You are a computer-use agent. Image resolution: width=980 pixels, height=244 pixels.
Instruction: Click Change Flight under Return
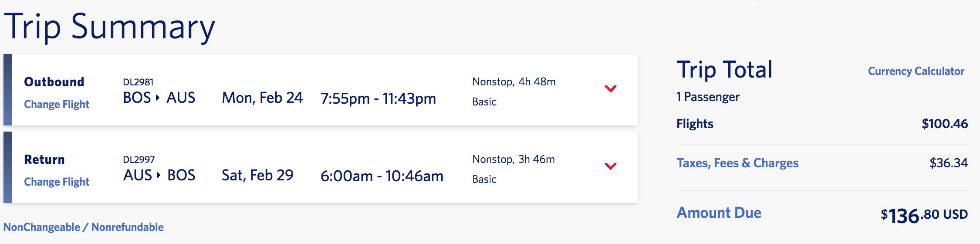coord(57,182)
